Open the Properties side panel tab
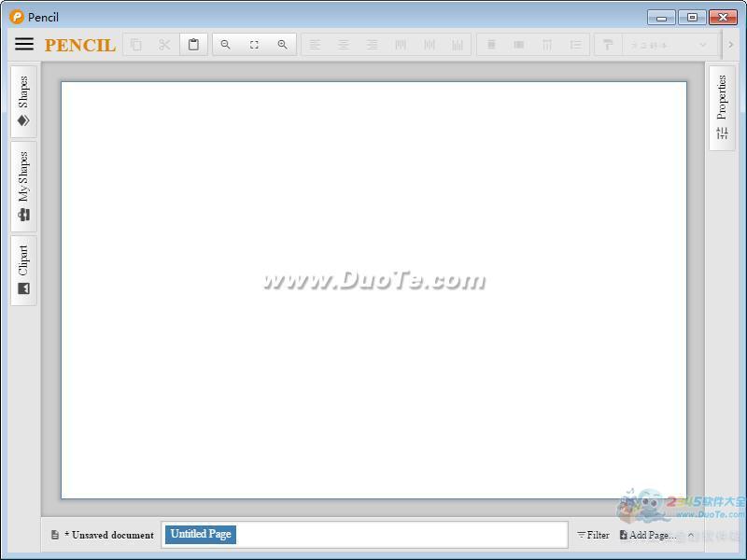Image resolution: width=747 pixels, height=560 pixels. point(722,107)
